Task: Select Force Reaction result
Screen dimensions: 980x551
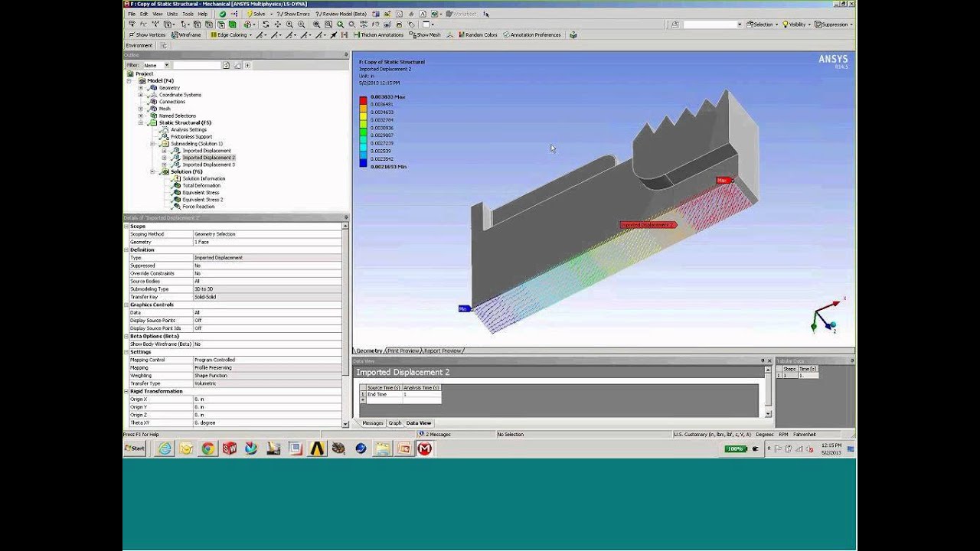Action: [x=198, y=206]
